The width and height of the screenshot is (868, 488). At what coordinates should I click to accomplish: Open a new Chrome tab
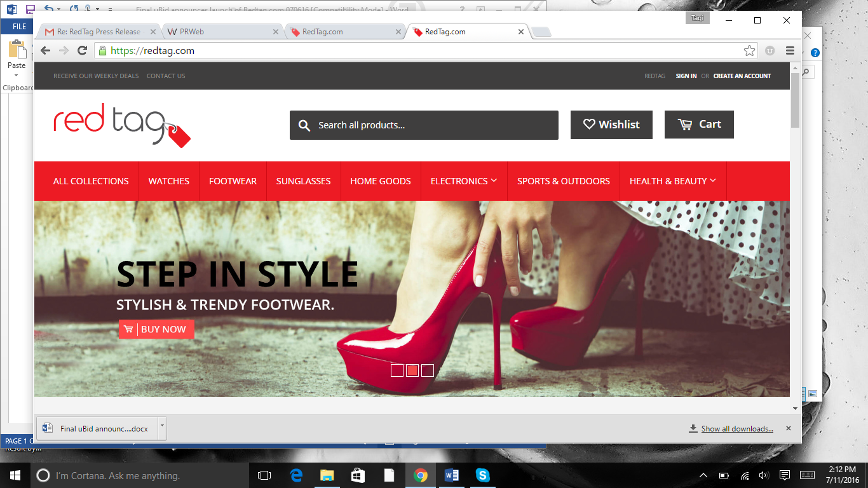541,32
